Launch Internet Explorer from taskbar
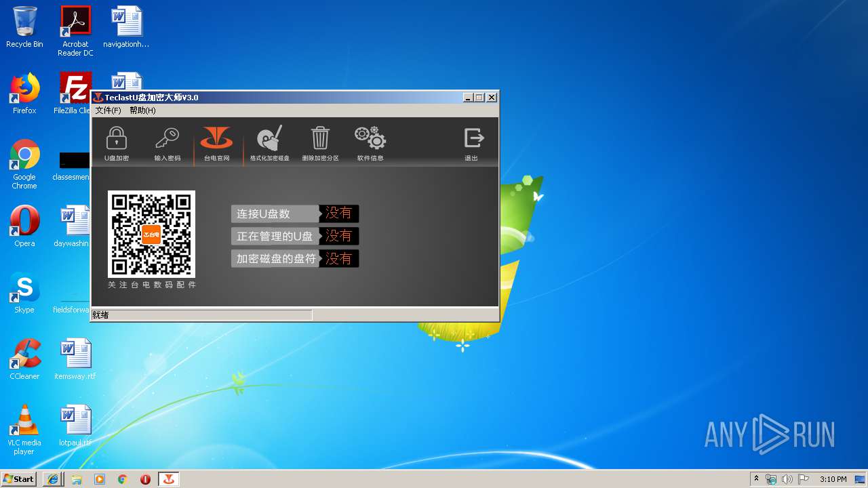Viewport: 868px width, 488px height. 54,479
